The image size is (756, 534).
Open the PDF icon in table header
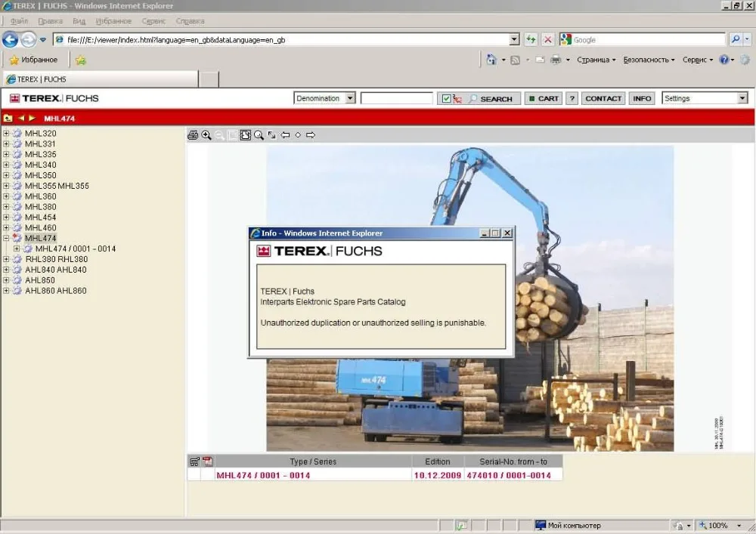[x=208, y=461]
